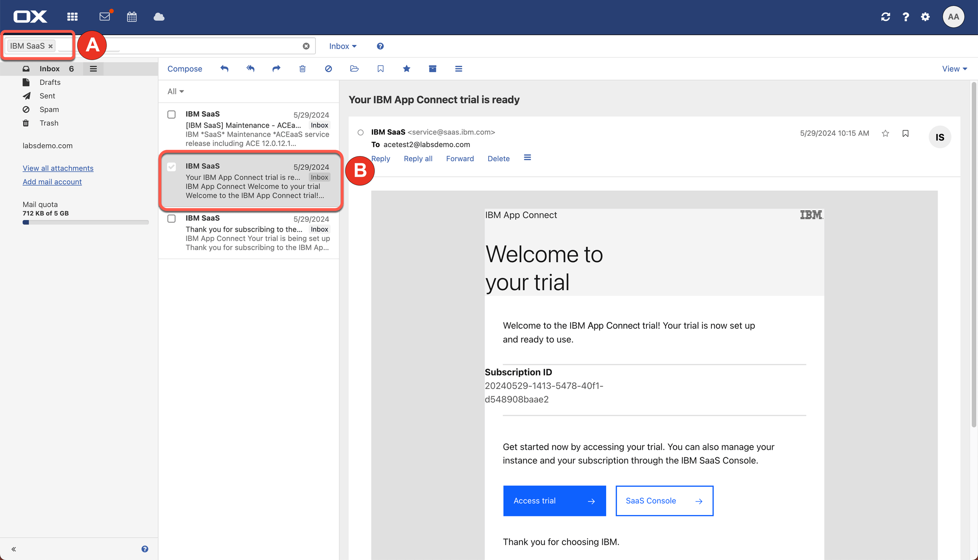Open the Spam folder
Screen dimensions: 978x560
pos(49,109)
